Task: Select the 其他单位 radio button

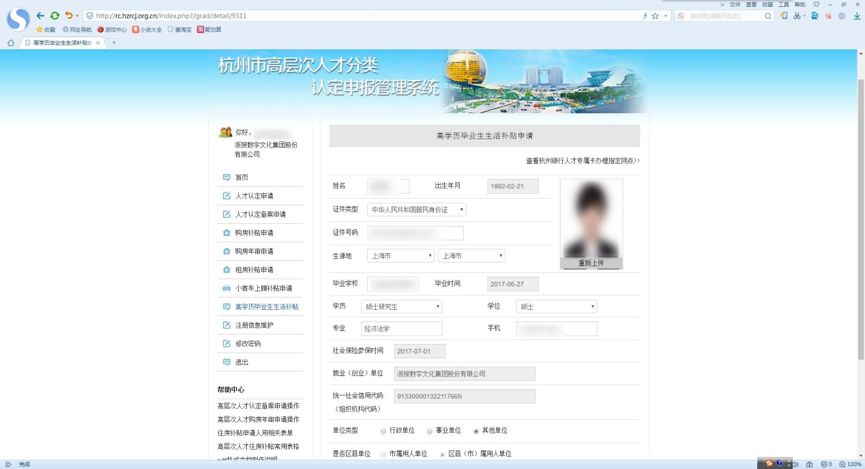Action: 476,431
